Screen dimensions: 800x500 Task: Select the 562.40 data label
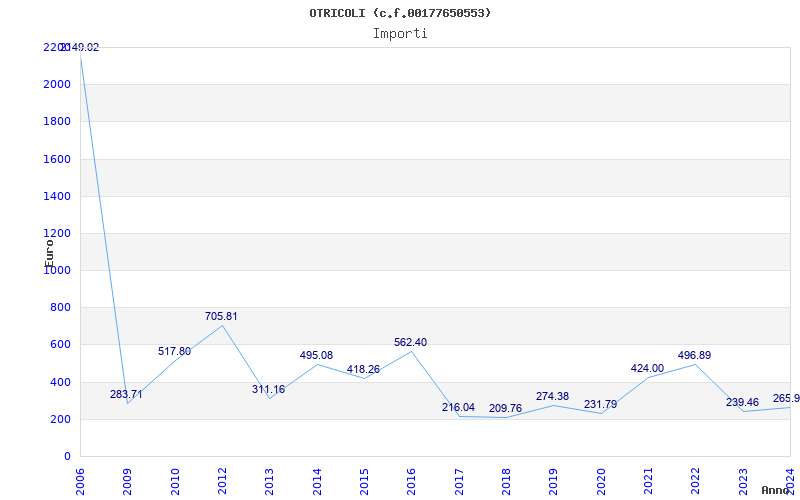[x=411, y=342]
